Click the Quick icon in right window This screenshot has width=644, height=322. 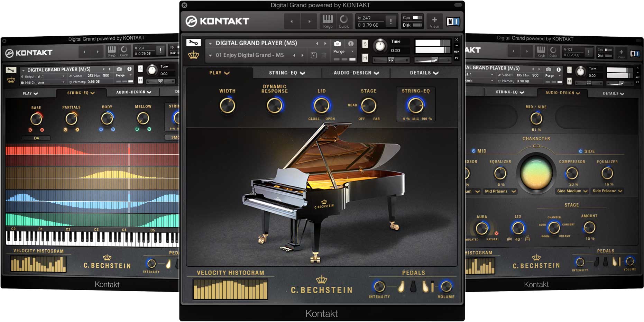[553, 51]
